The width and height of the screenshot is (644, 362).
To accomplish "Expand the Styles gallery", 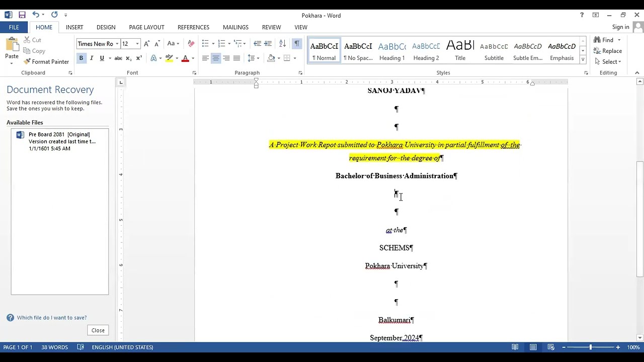I will click(583, 60).
